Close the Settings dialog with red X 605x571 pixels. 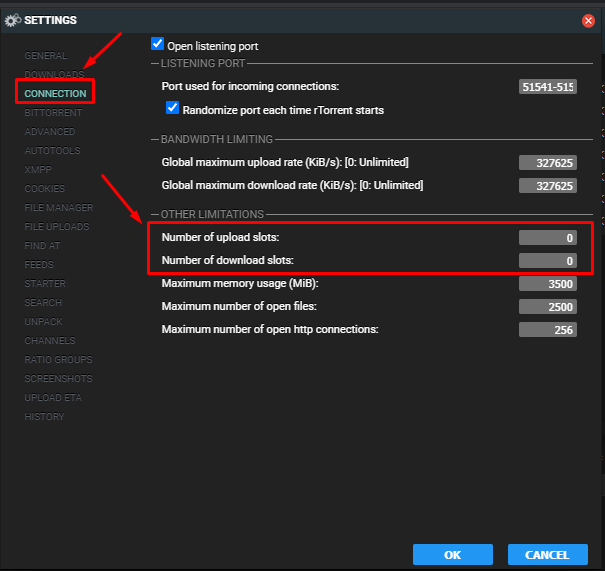(x=588, y=20)
